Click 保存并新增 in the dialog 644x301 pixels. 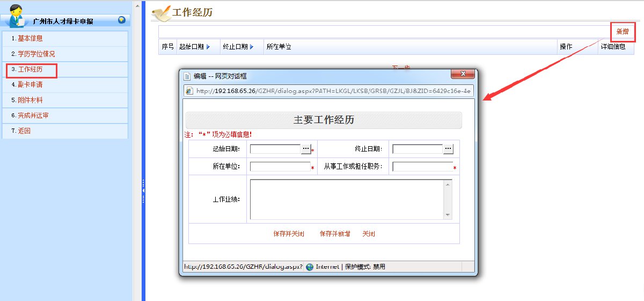click(335, 234)
